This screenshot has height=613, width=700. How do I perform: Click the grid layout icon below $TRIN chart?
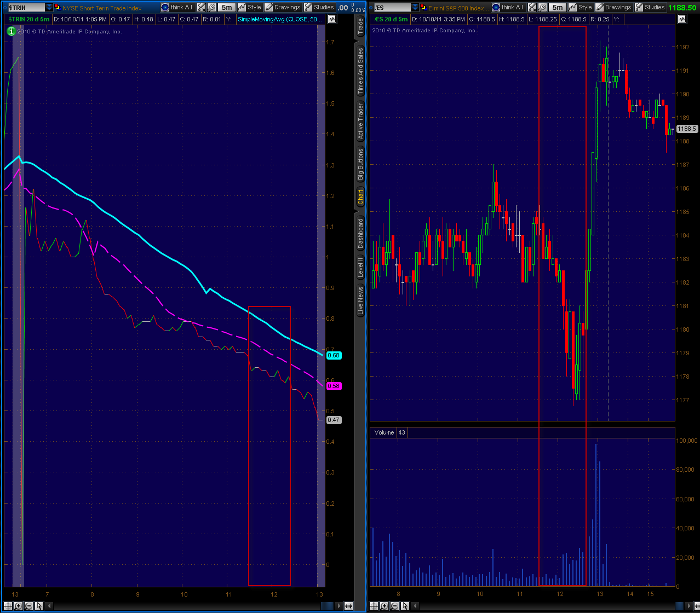8,606
